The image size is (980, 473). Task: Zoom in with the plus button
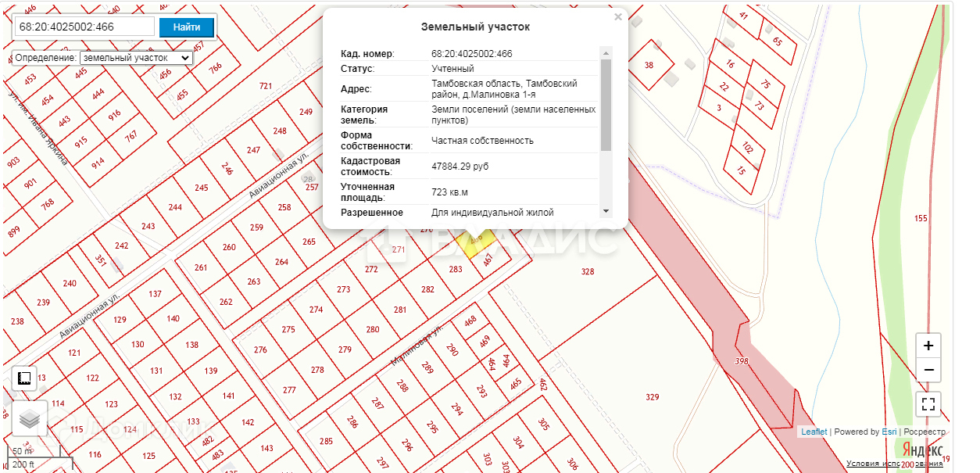pos(928,346)
